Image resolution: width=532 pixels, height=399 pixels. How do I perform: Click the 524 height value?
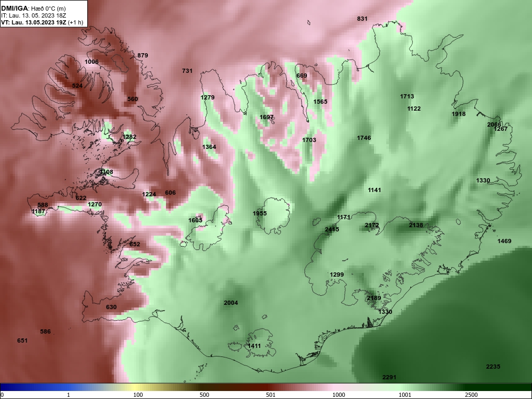tap(77, 86)
